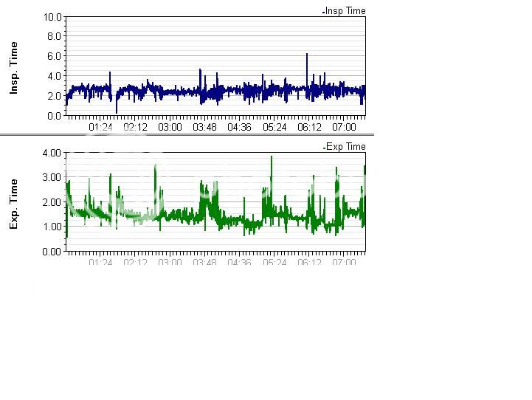Viewport: 532px width, 400px height.
Task: Click the 4.00 value on Exp Time axis
Action: click(51, 153)
